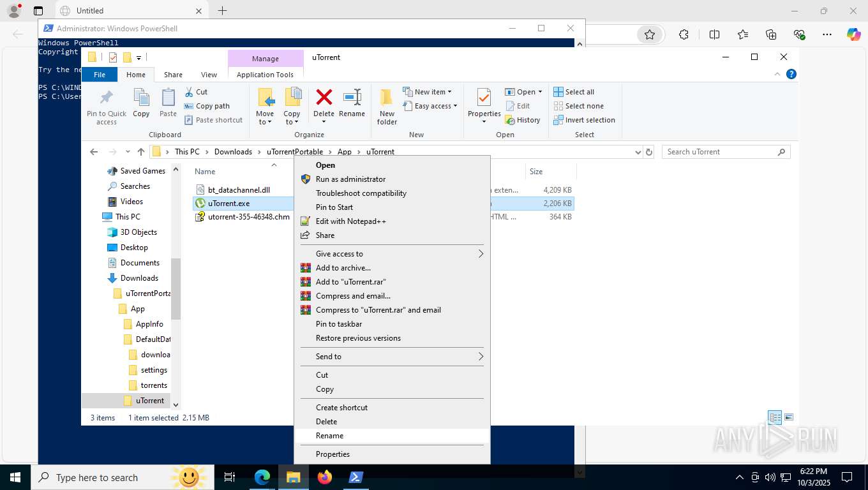
Task: Switch to the large icons view icon
Action: pyautogui.click(x=789, y=418)
